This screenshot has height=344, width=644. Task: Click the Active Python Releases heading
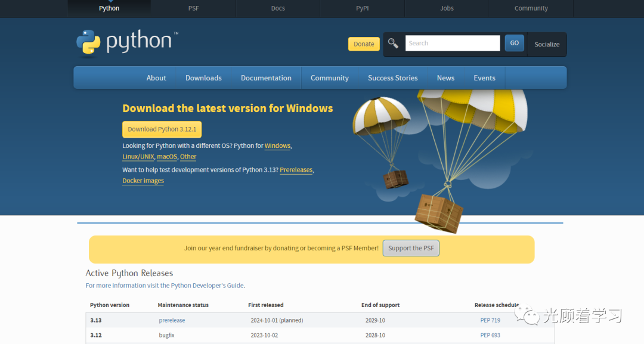point(129,274)
